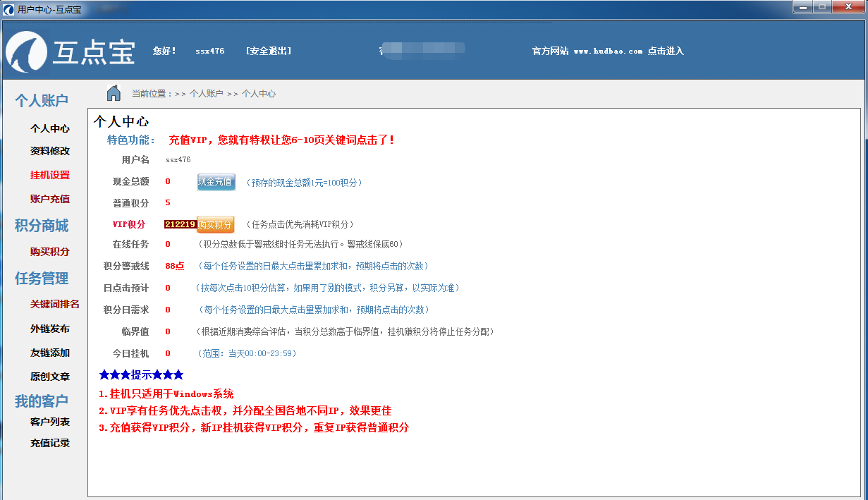Minimize the 用户中心-互点宝 window
Viewport: 868px width, 500px height.
802,7
